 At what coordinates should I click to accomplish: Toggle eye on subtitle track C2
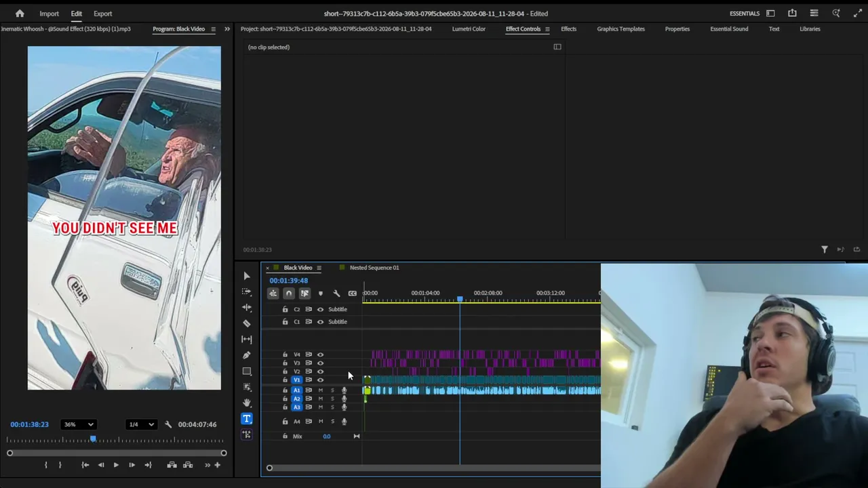tap(321, 309)
